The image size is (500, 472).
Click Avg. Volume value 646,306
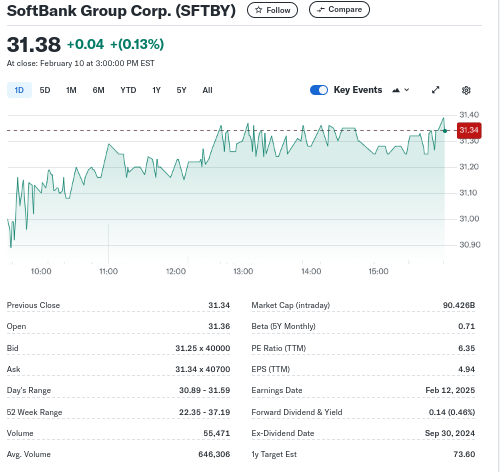(x=214, y=454)
